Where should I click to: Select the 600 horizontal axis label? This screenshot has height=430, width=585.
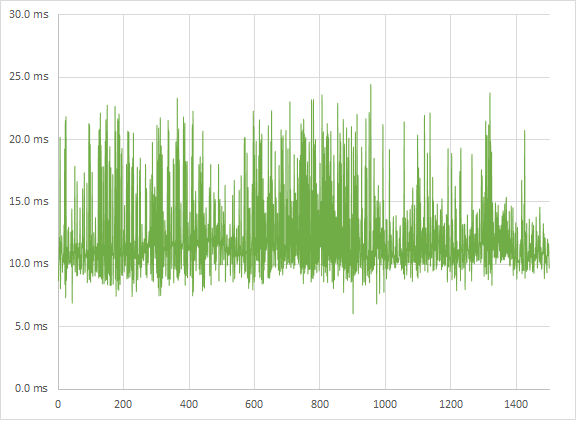[x=254, y=404]
